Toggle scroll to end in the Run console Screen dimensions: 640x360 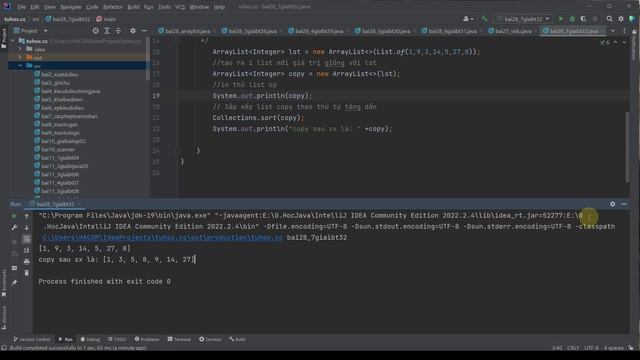(27, 250)
